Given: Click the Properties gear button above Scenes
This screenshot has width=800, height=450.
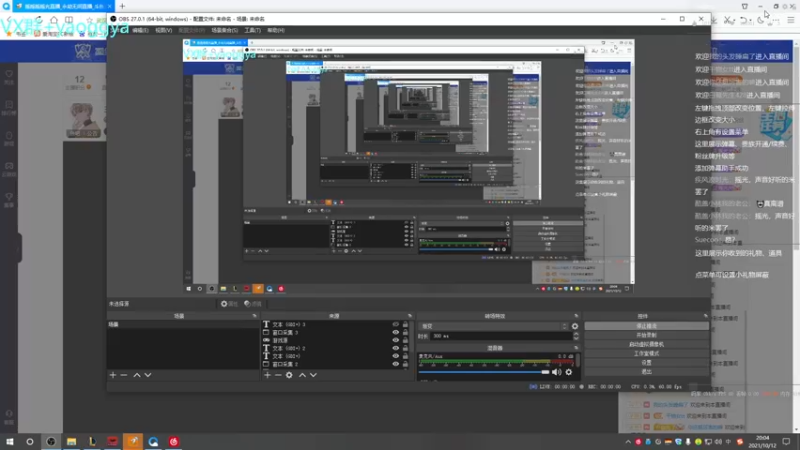Looking at the screenshot, I should pos(229,304).
